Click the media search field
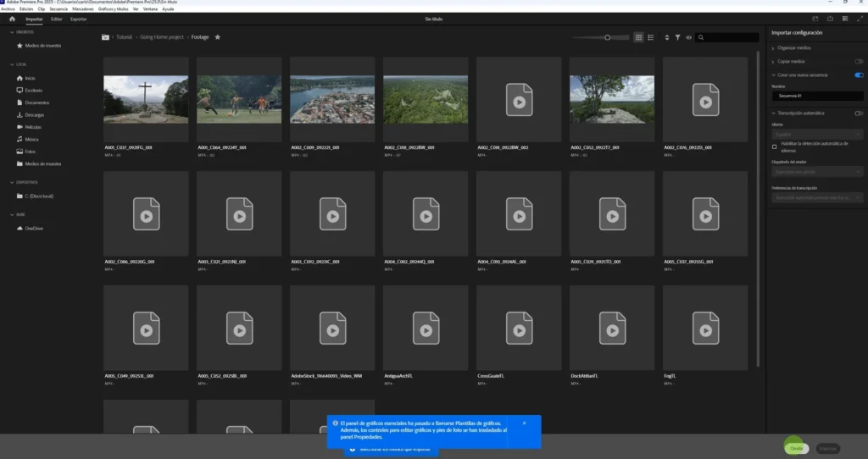Image resolution: width=868 pixels, height=459 pixels. 726,37
